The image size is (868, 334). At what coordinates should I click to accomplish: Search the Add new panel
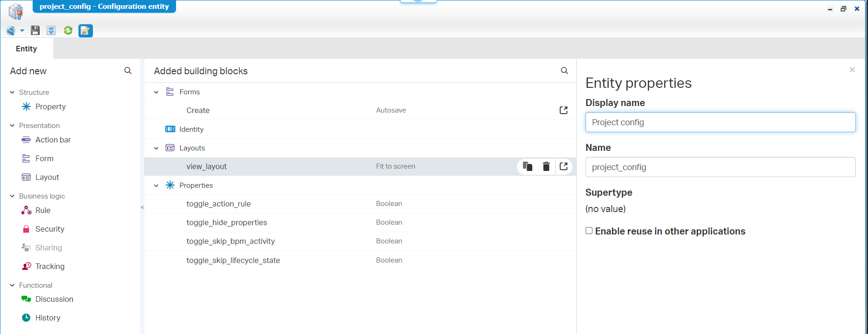click(x=127, y=71)
